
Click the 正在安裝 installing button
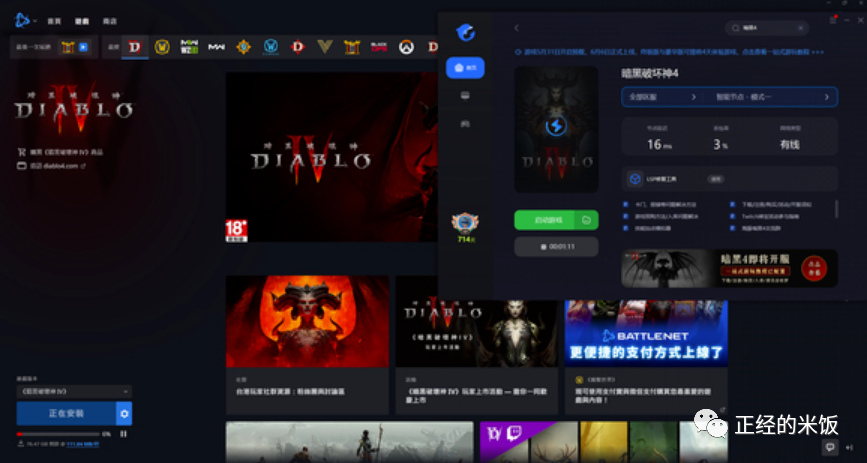66,413
